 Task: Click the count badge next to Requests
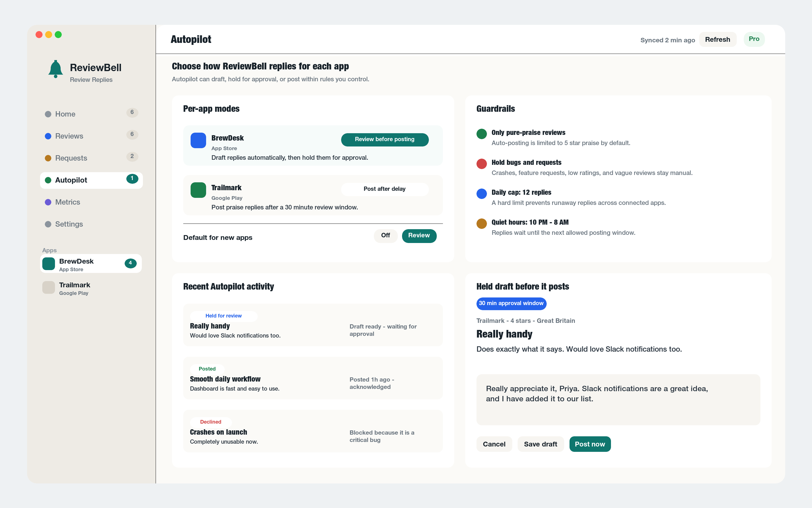(x=132, y=156)
